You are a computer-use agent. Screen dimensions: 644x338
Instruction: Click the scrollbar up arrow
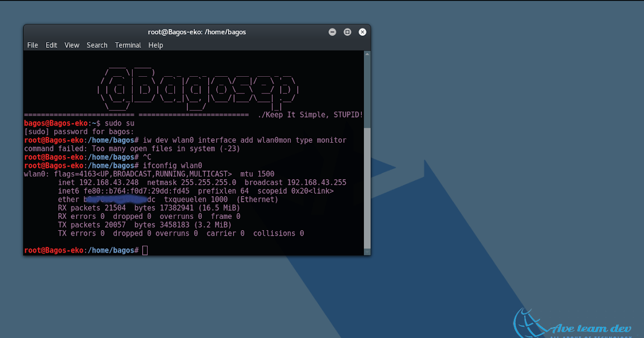pos(367,53)
